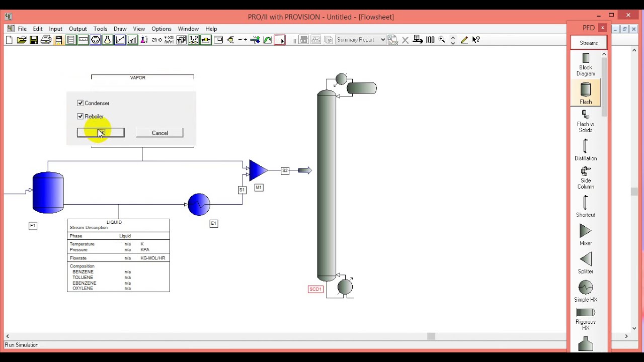Open the Help menu

click(x=211, y=29)
